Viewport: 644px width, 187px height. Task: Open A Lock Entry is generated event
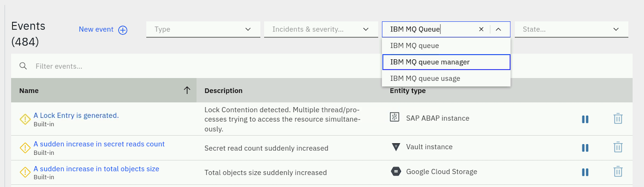coord(76,115)
